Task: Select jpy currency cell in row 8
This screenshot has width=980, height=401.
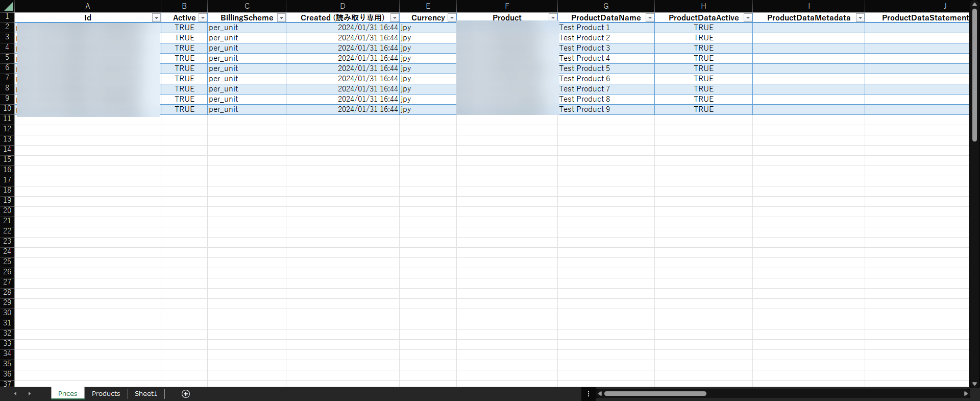Action: (428, 89)
